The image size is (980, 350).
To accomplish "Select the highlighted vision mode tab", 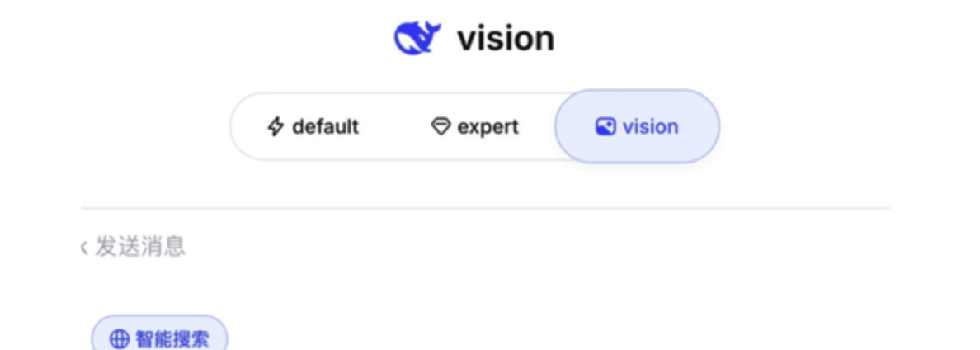I will 637,127.
